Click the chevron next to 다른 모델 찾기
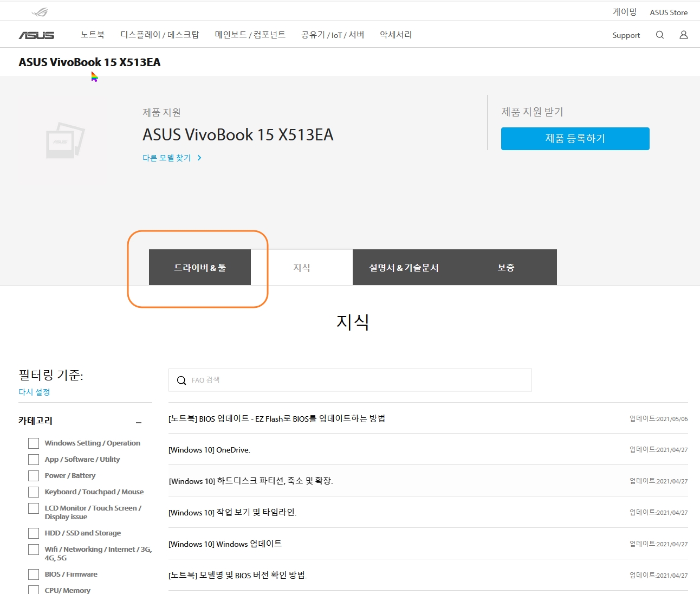The height and width of the screenshot is (594, 700). click(199, 157)
